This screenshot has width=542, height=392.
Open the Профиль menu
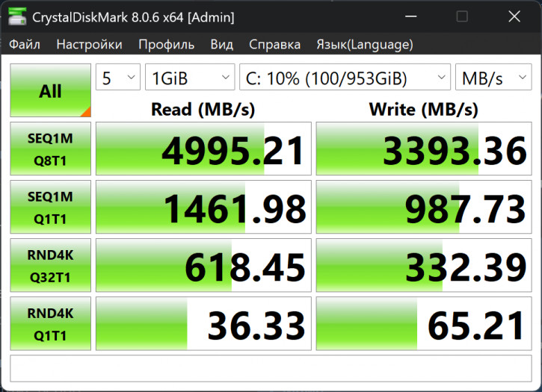[166, 45]
